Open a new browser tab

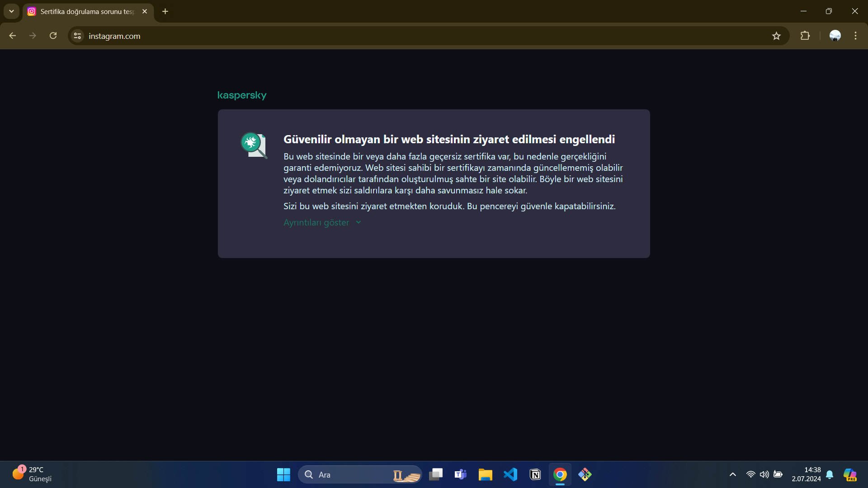tap(165, 11)
